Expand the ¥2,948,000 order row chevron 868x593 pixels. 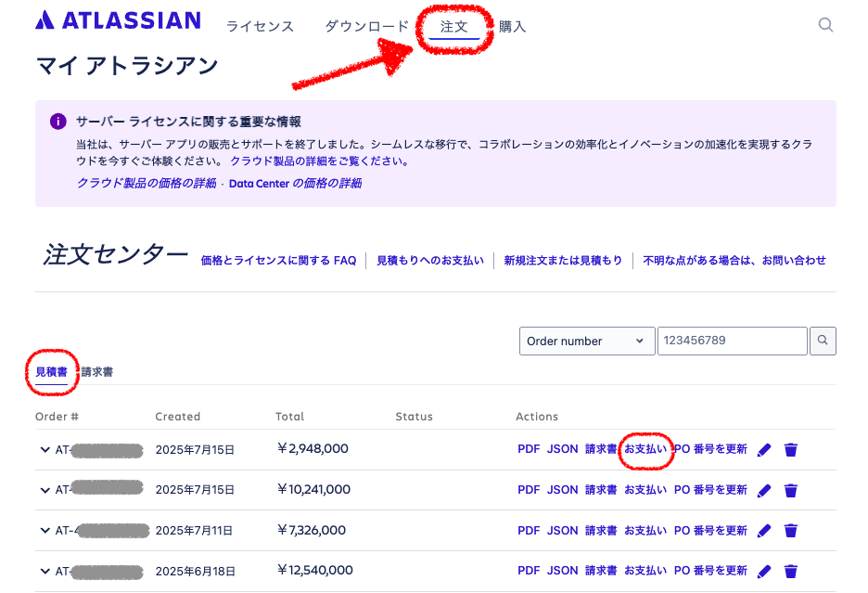[x=45, y=450]
